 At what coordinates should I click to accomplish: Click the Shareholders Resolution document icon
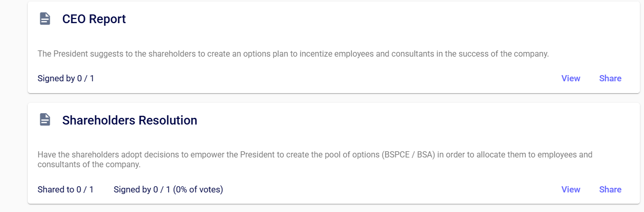[x=45, y=120]
